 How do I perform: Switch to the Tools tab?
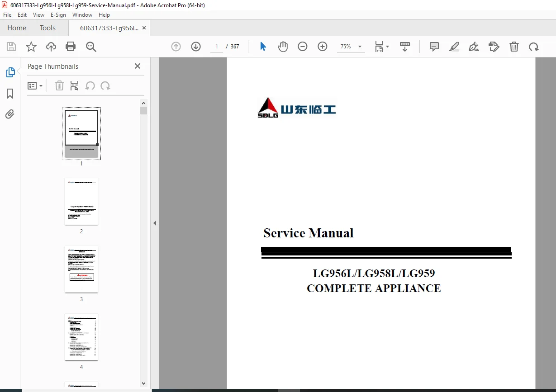(48, 28)
